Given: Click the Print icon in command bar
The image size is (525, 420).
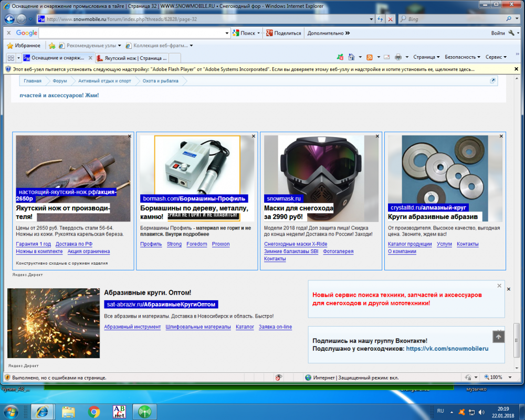Looking at the screenshot, I should tap(398, 57).
